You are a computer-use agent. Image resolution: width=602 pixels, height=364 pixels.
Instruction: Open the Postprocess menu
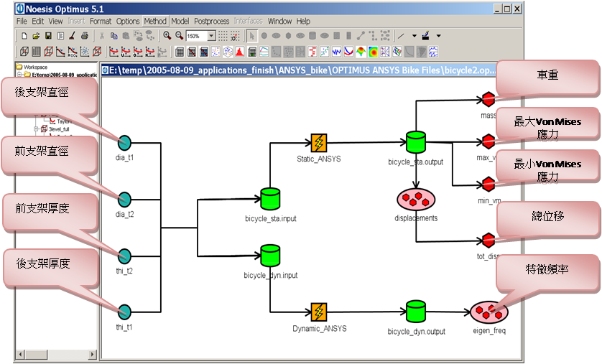click(x=211, y=22)
